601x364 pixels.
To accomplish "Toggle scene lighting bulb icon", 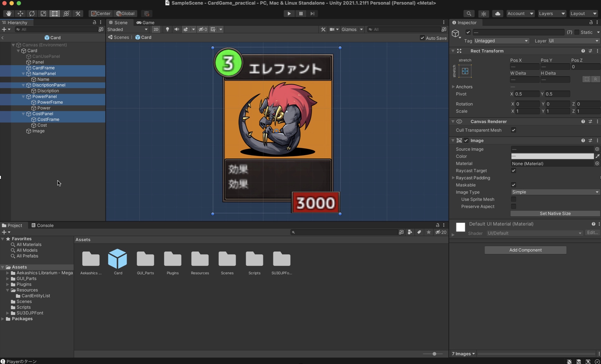I will click(x=167, y=29).
